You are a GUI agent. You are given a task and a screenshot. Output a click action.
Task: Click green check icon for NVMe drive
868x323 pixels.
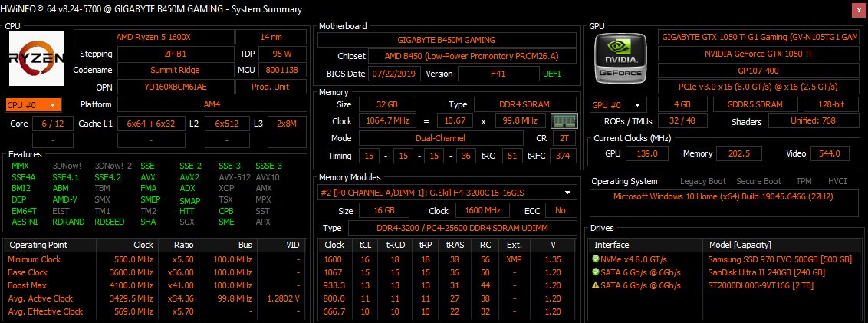point(595,259)
